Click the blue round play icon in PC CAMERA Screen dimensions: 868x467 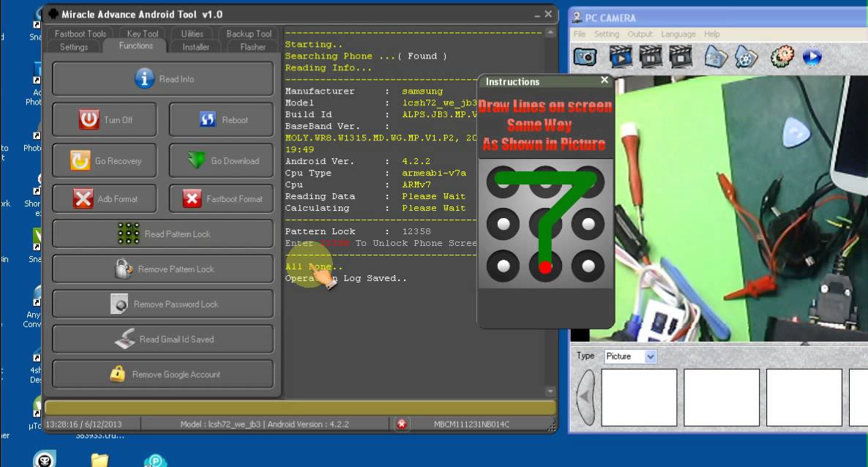pyautogui.click(x=812, y=56)
